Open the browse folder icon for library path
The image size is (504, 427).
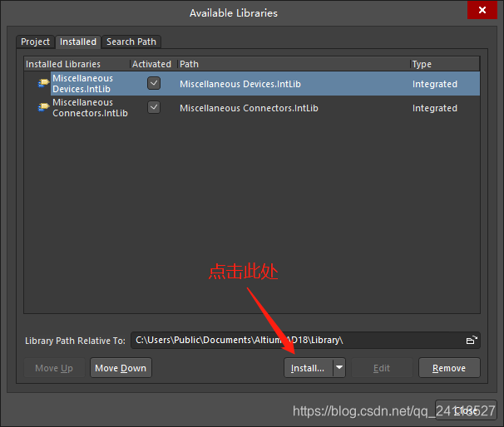point(472,340)
